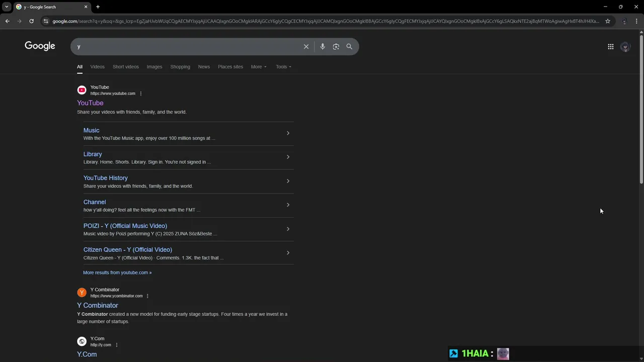Switch to the Images results tab
The image size is (644, 362).
(x=154, y=67)
